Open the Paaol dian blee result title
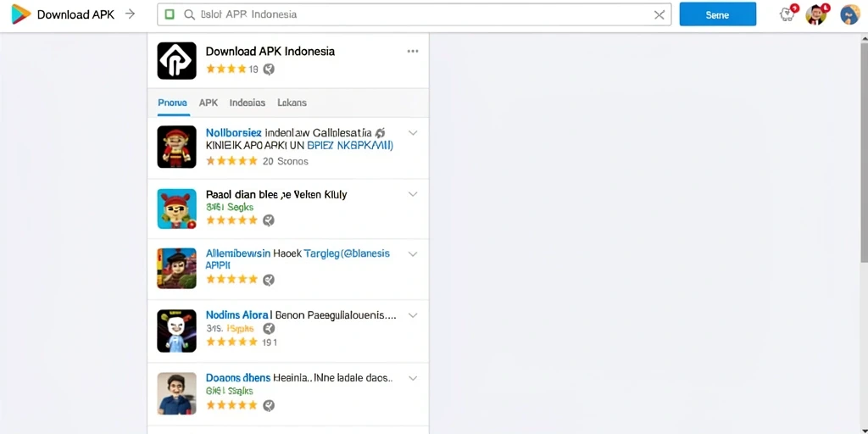Screen dimensions: 868x434 click(276, 194)
